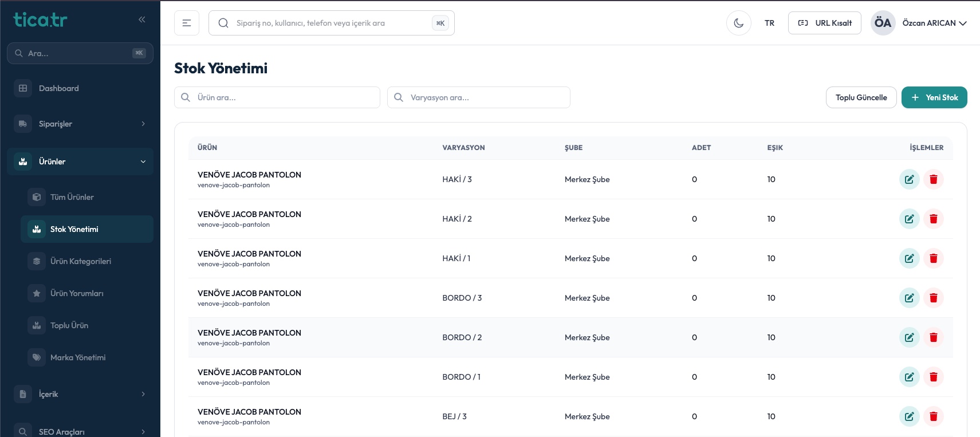
Task: Click the ADET column header
Action: [x=701, y=148]
